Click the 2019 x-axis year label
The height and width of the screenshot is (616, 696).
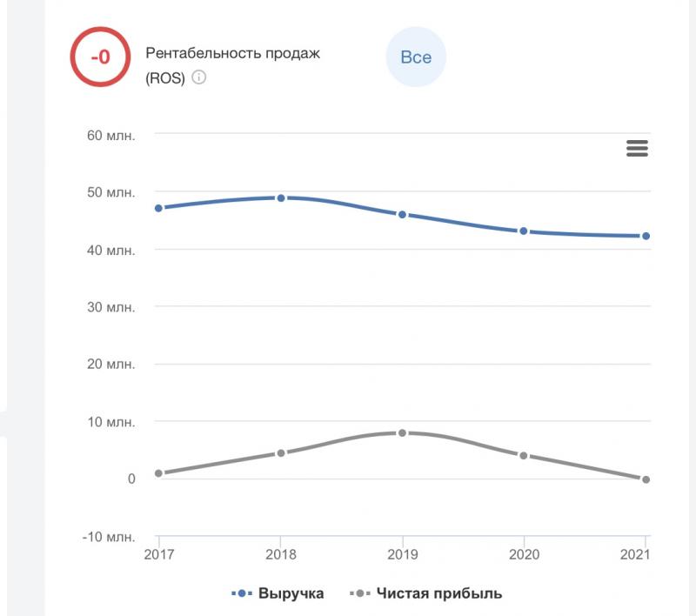coord(402,554)
